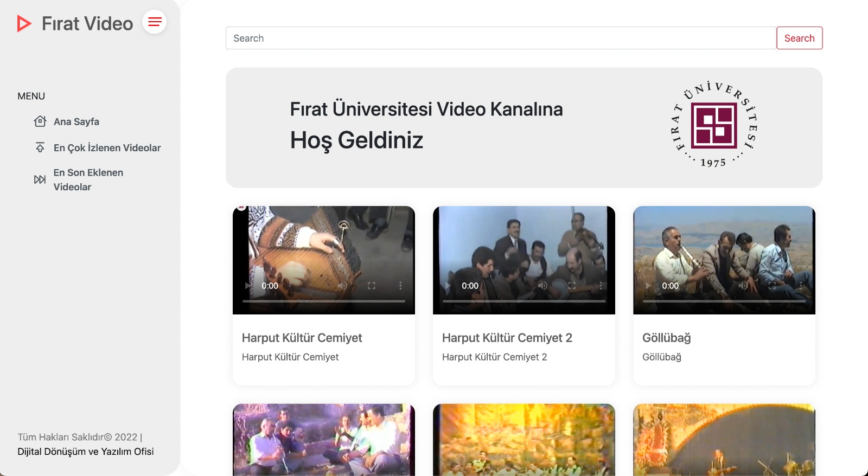Open Ana Sayfa menu item
This screenshot has height=476, width=868.
pos(76,121)
